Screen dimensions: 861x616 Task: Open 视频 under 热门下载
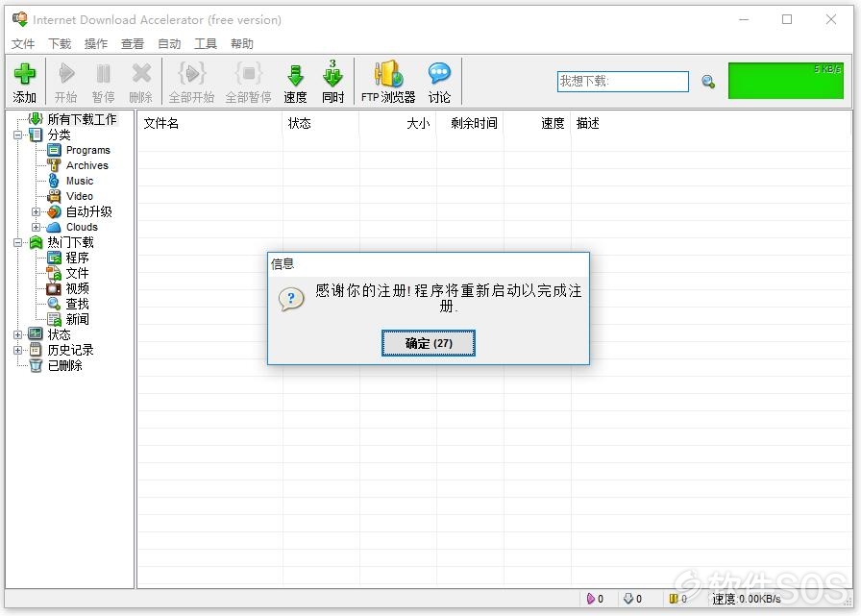tap(77, 288)
